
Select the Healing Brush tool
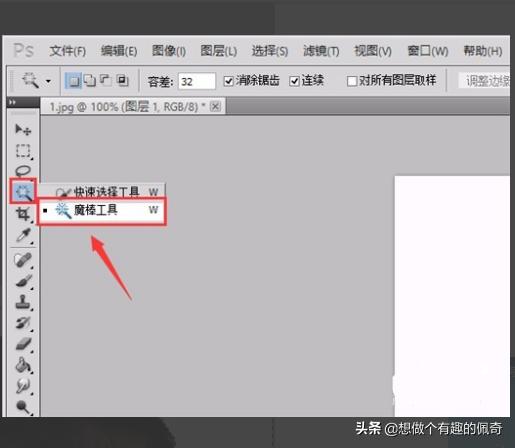pyautogui.click(x=23, y=260)
